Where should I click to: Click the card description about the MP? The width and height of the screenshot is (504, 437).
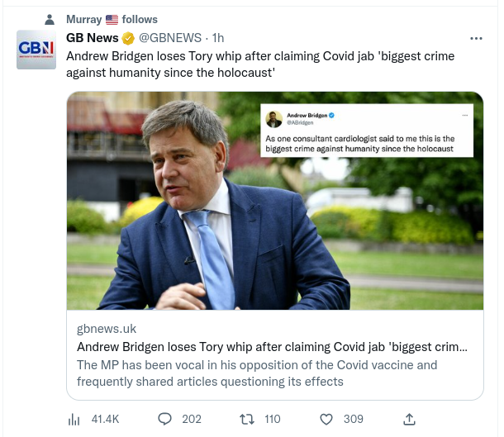pyautogui.click(x=256, y=373)
